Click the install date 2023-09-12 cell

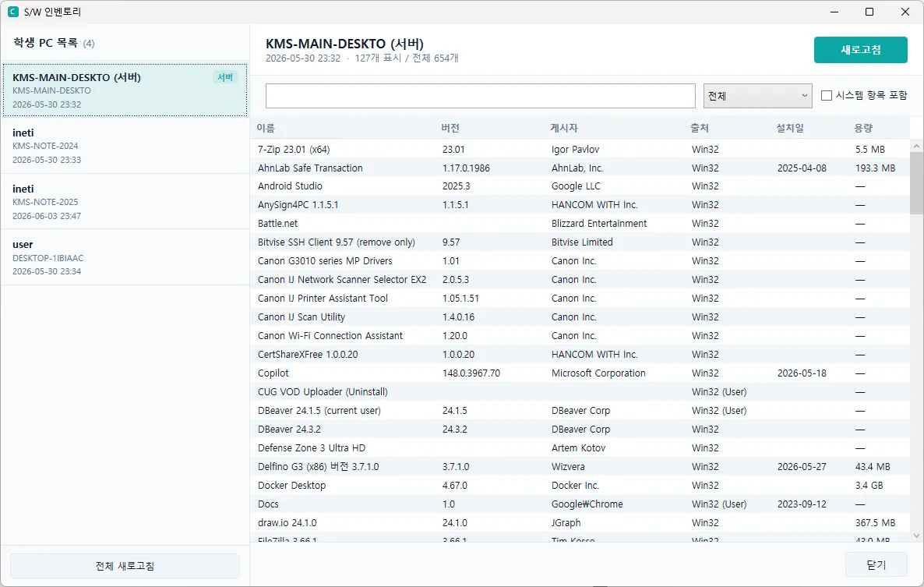pyautogui.click(x=802, y=504)
